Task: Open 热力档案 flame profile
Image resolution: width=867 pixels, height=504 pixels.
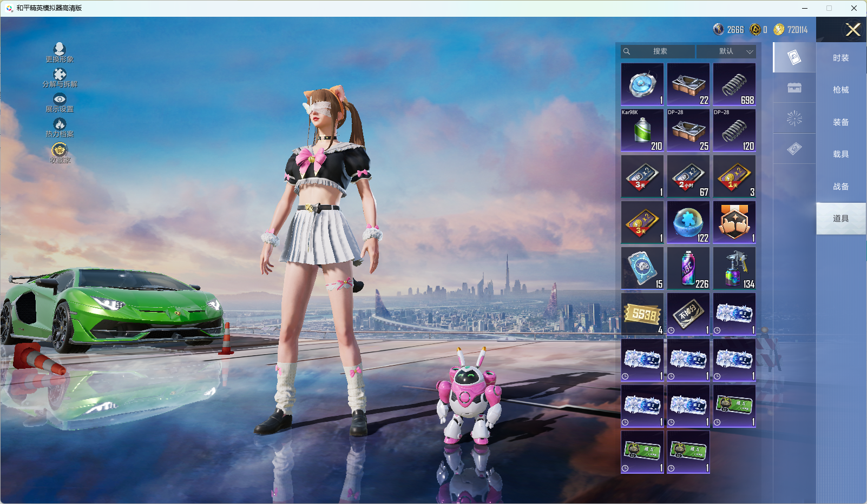Action: coord(60,128)
